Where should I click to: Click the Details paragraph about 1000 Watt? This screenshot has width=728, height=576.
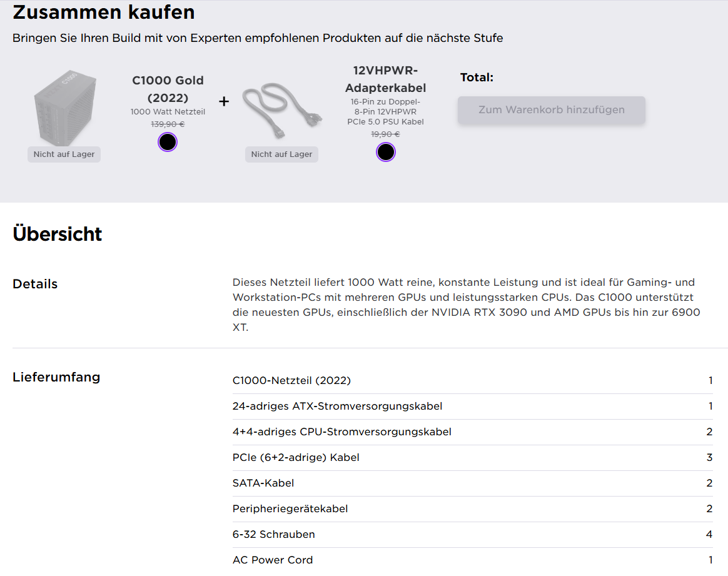click(466, 305)
